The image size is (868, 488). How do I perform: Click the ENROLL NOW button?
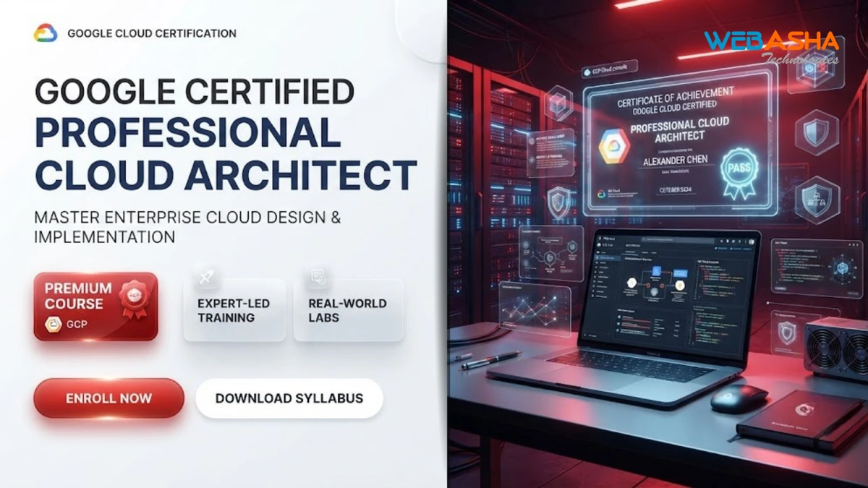[x=109, y=398]
